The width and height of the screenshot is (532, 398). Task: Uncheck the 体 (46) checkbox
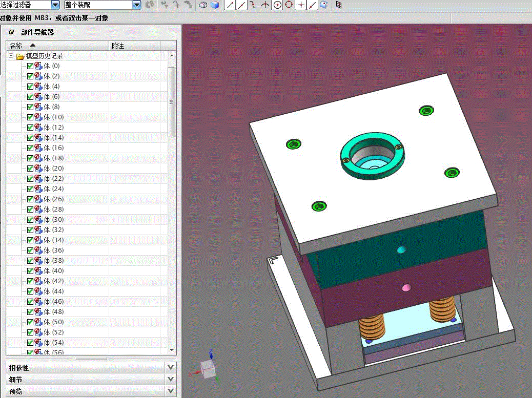(x=30, y=302)
